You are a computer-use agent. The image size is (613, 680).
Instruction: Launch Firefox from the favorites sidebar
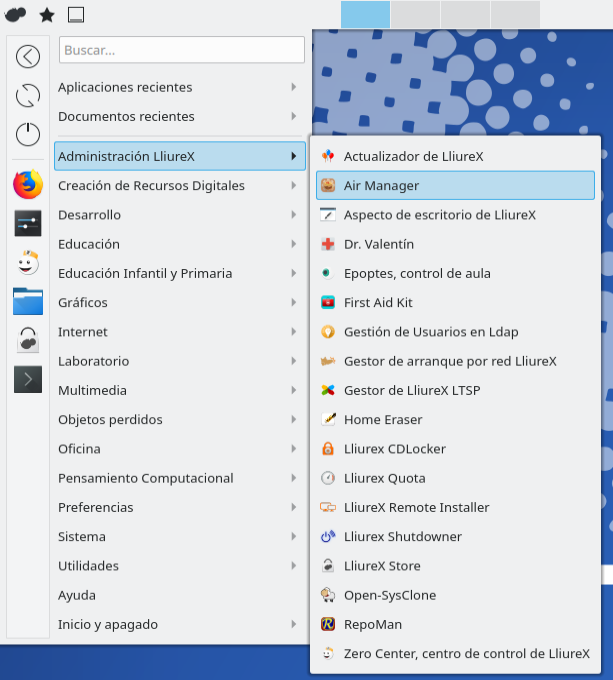click(x=28, y=185)
